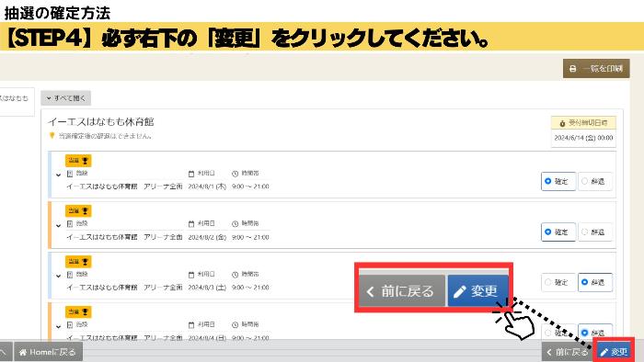Click the 時間帯 clock icon in the 8/2 row
This screenshot has height=362, width=644.
pyautogui.click(x=235, y=224)
